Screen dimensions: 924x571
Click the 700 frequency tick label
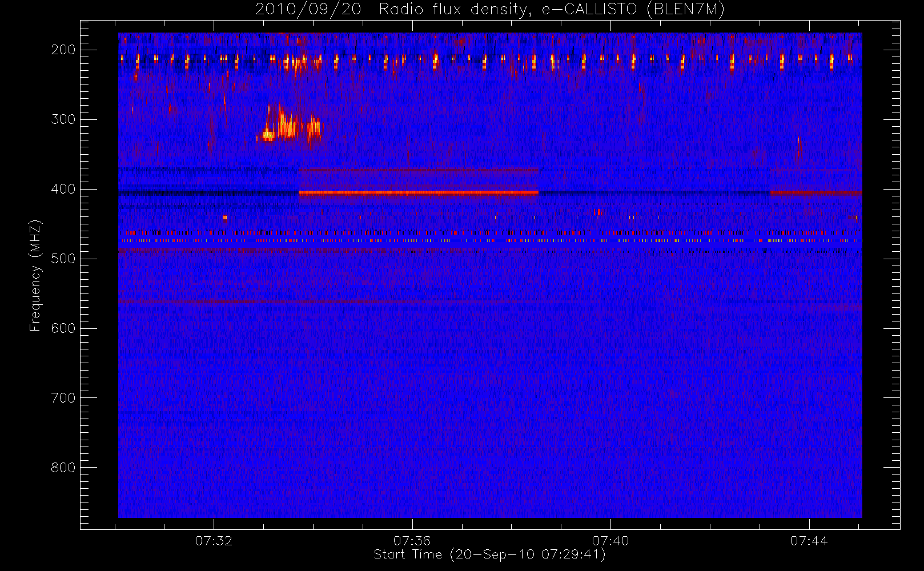(63, 398)
